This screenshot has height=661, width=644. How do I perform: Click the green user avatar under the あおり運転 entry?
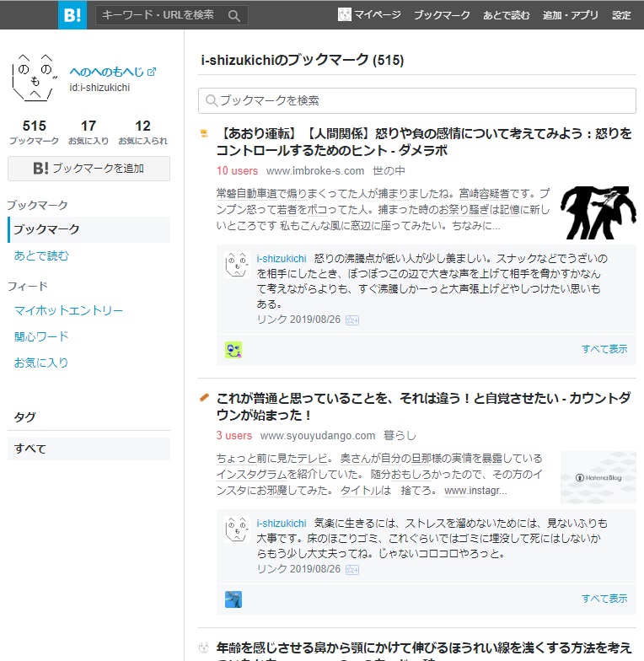233,350
